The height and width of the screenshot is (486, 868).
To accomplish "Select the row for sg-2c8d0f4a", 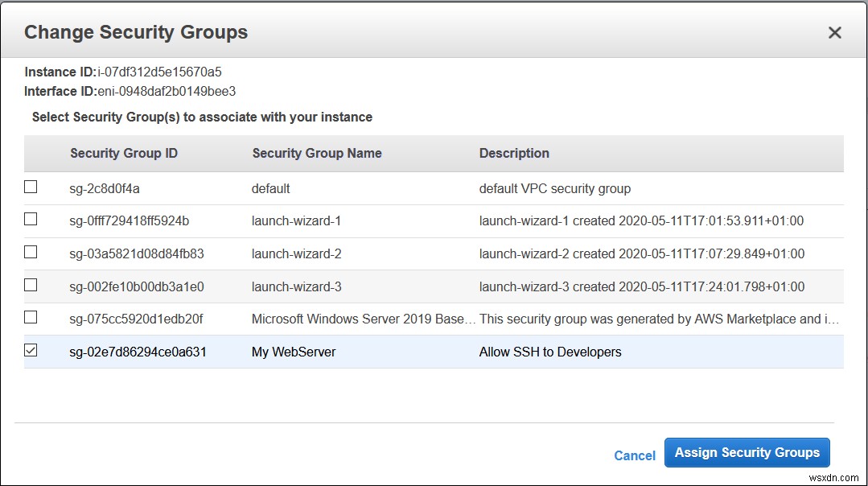I will [322, 187].
